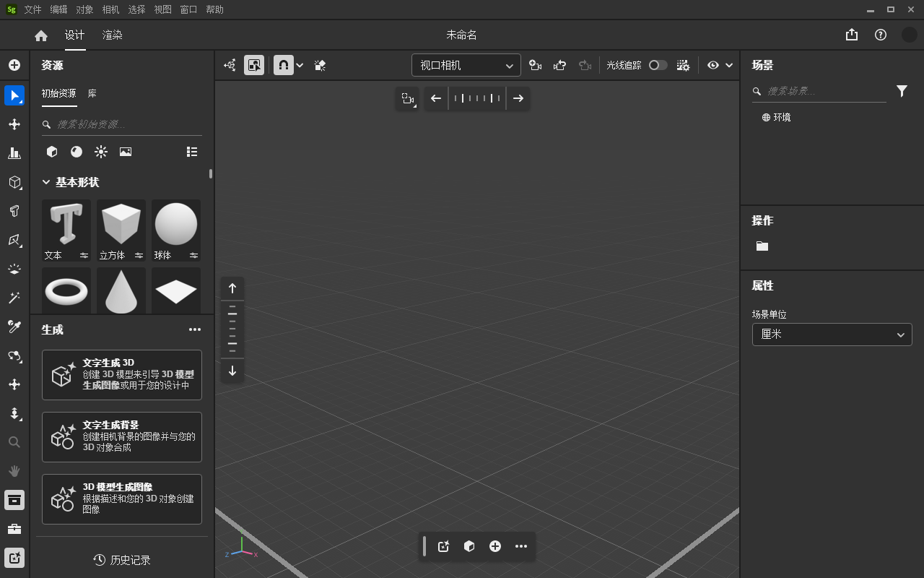The width and height of the screenshot is (924, 578).
Task: Expand snapping options arrow beside magnet
Action: (300, 65)
